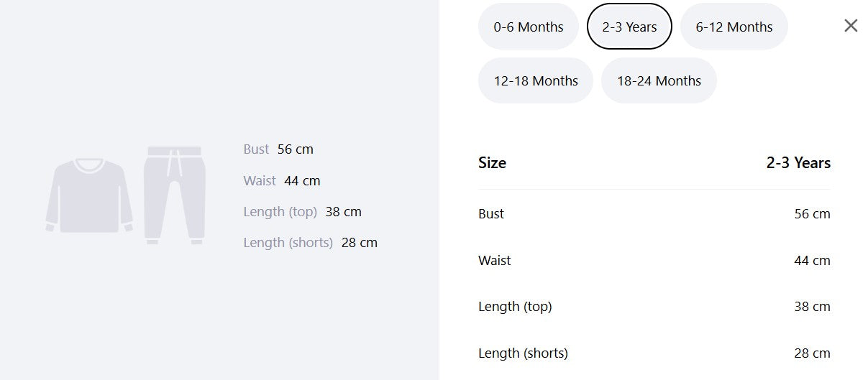Screen dimensions: 868x380
Task: Select the 0-6 Months size
Action: click(529, 27)
